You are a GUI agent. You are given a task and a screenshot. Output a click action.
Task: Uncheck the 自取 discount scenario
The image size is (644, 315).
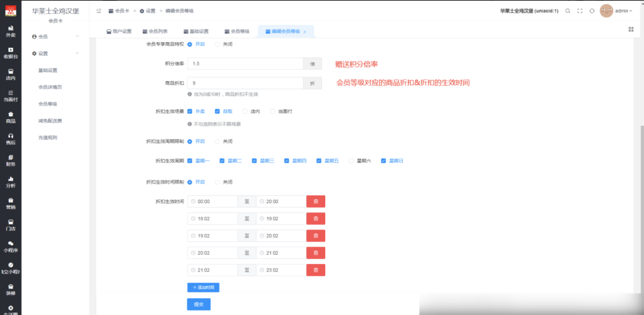pos(217,111)
